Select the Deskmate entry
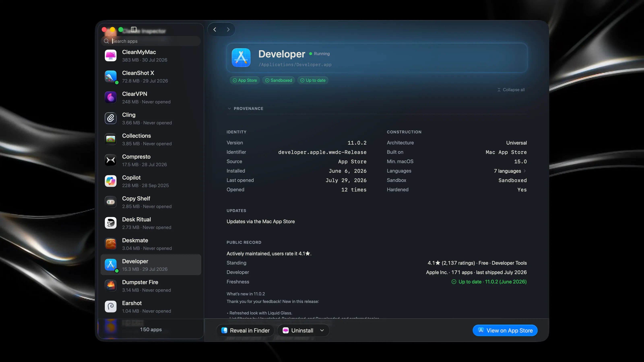Image resolution: width=644 pixels, height=362 pixels. click(151, 244)
